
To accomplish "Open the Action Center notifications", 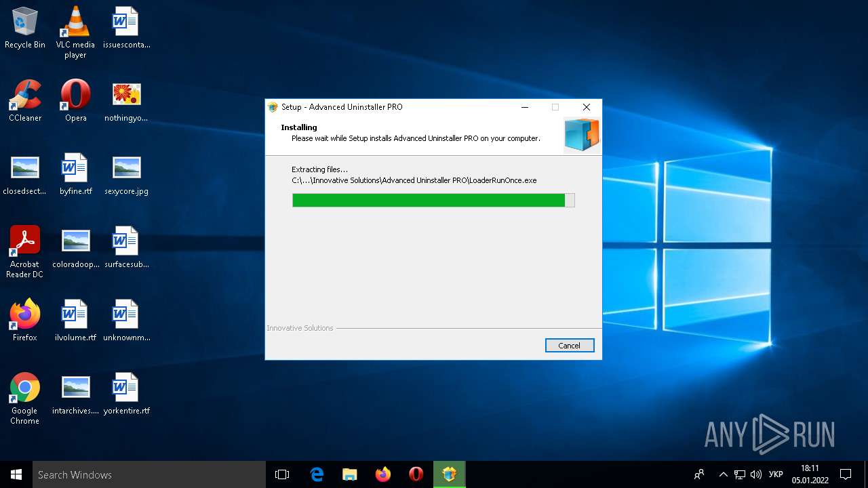I will tap(846, 474).
